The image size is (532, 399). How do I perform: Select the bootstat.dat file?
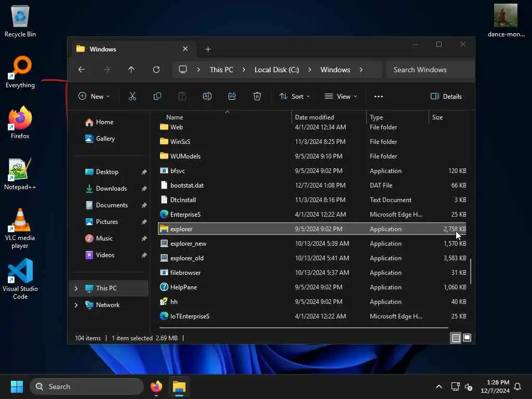click(x=312, y=185)
